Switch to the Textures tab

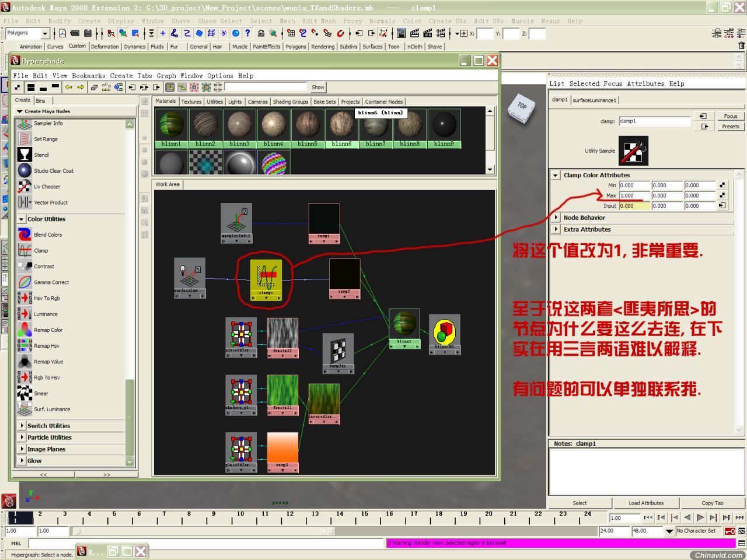point(191,101)
